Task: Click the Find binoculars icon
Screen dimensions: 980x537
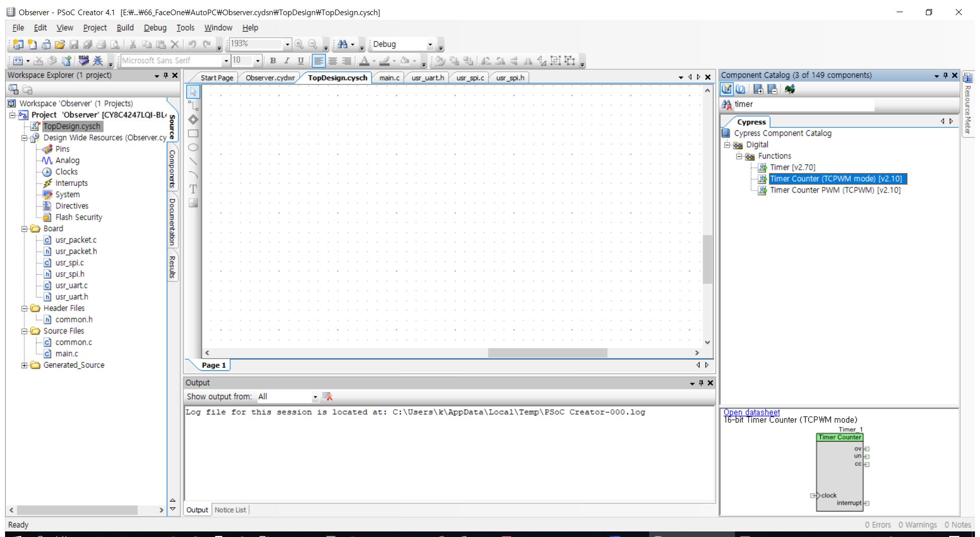Action: click(343, 44)
